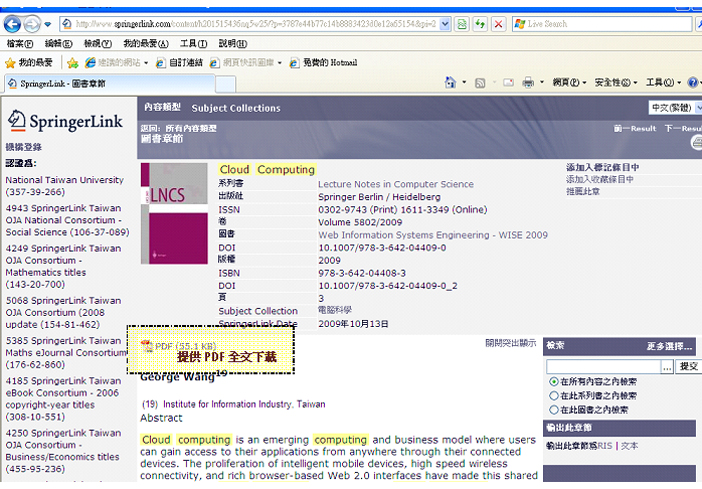
Task: Open the 編輯(E) menu
Action: point(59,43)
